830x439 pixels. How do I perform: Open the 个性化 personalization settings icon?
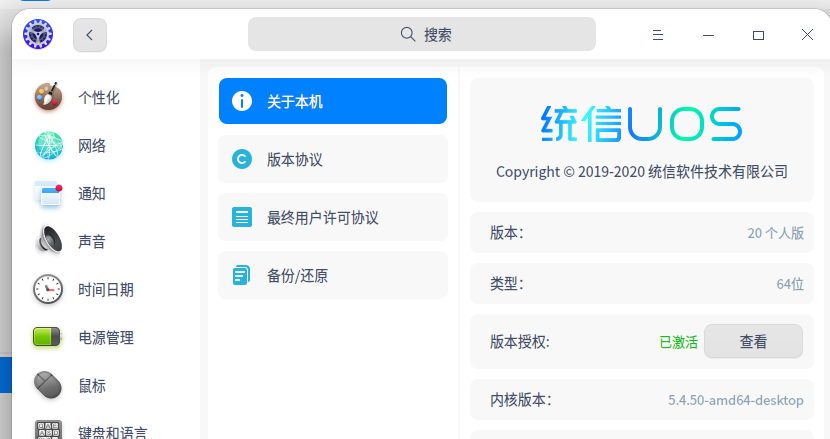(48, 97)
